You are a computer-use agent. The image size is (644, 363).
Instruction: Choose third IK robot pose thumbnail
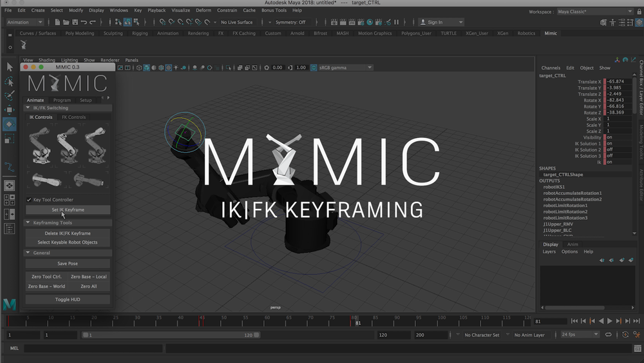(96, 145)
